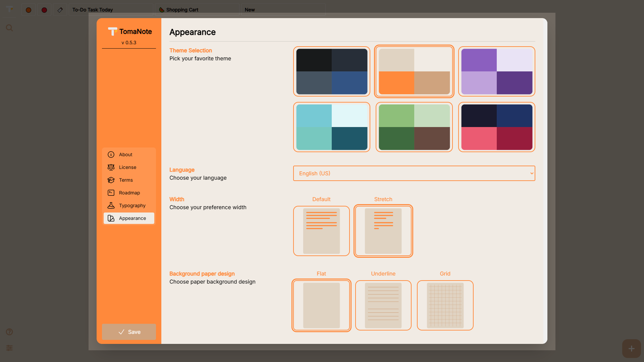Screen dimensions: 644x362
Task: Select Stretch width option
Action: 383,231
